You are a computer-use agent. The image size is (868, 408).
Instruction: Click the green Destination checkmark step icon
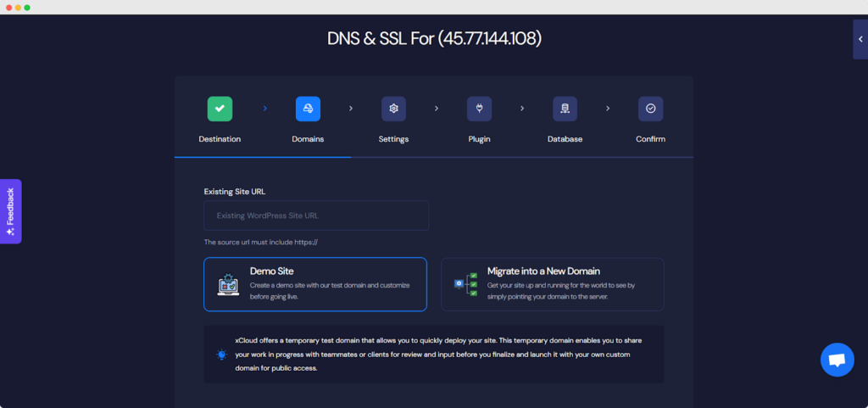click(220, 109)
